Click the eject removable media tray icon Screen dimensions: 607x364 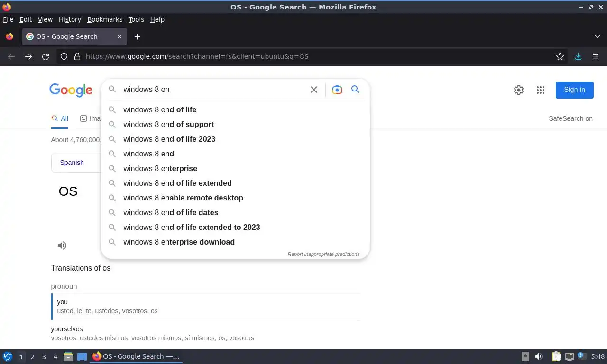(x=525, y=356)
